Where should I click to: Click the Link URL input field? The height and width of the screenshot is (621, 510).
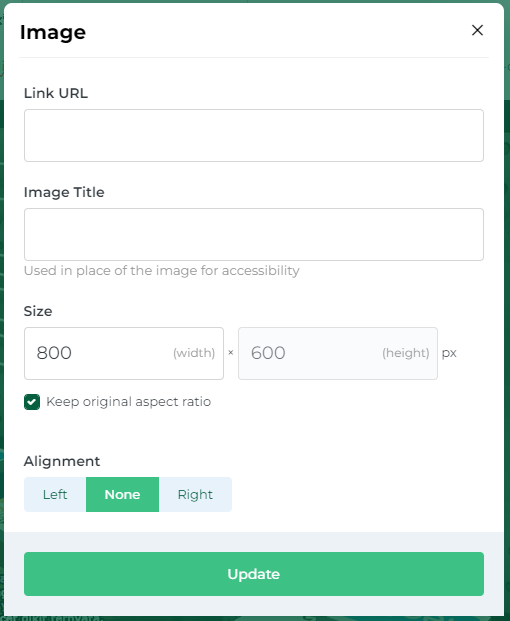(x=254, y=135)
